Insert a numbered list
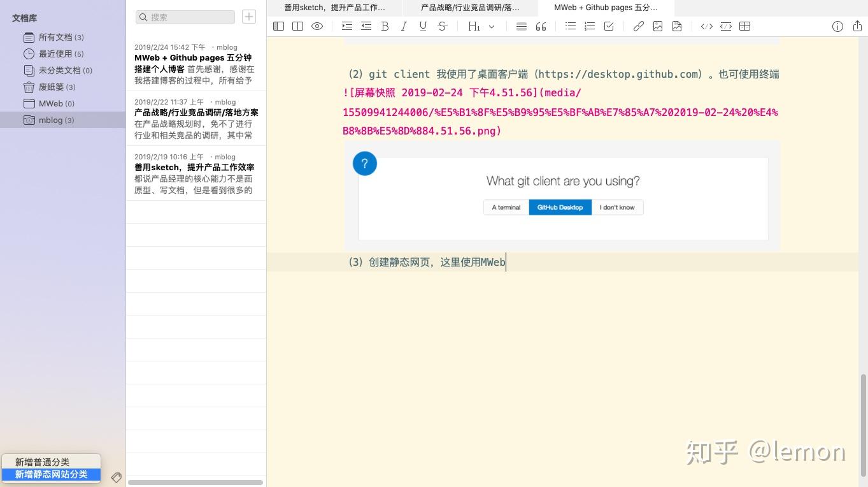 point(590,26)
